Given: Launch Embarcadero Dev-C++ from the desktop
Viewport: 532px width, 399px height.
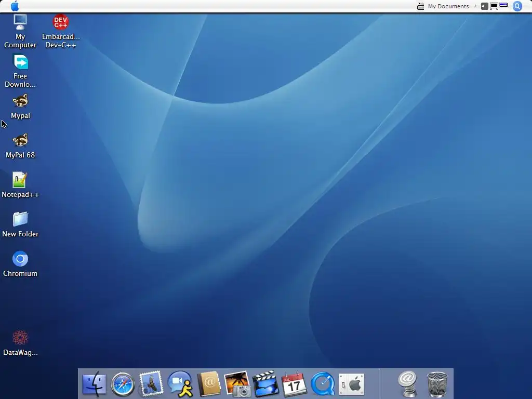Looking at the screenshot, I should (61, 31).
